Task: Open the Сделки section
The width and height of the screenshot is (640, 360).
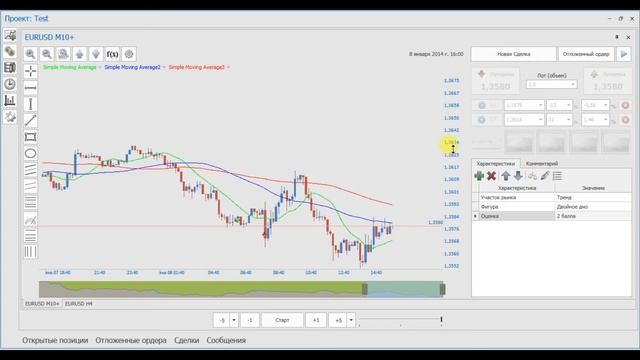Action: [187, 340]
